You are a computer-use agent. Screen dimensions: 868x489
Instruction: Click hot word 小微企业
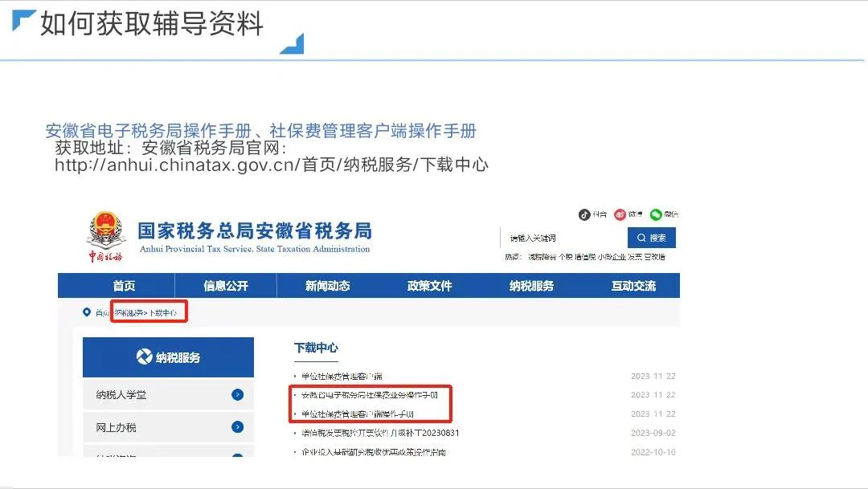coord(612,257)
